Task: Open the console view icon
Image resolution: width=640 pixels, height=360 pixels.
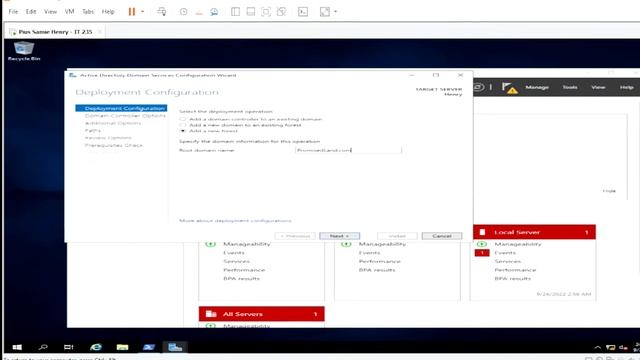Action: click(x=303, y=12)
